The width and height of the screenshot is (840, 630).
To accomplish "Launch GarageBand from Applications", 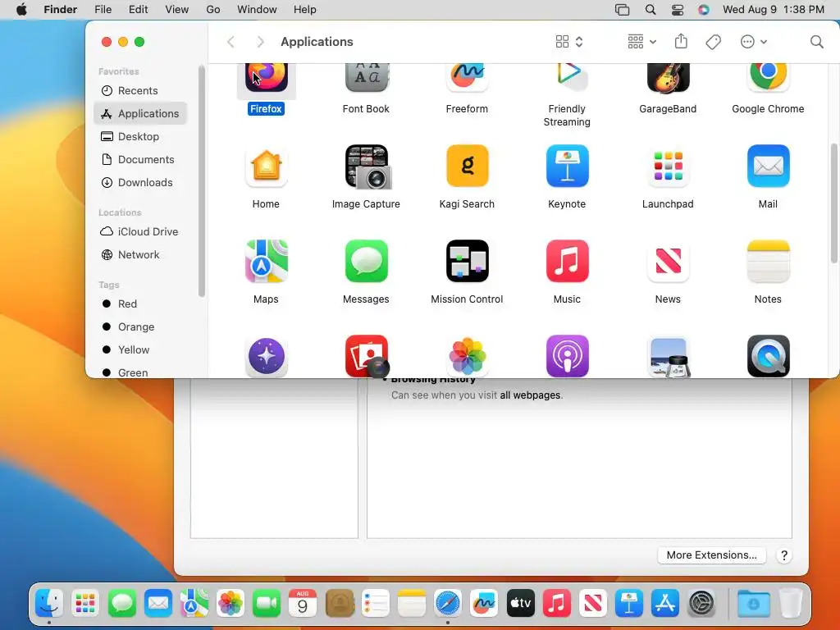I will click(668, 78).
